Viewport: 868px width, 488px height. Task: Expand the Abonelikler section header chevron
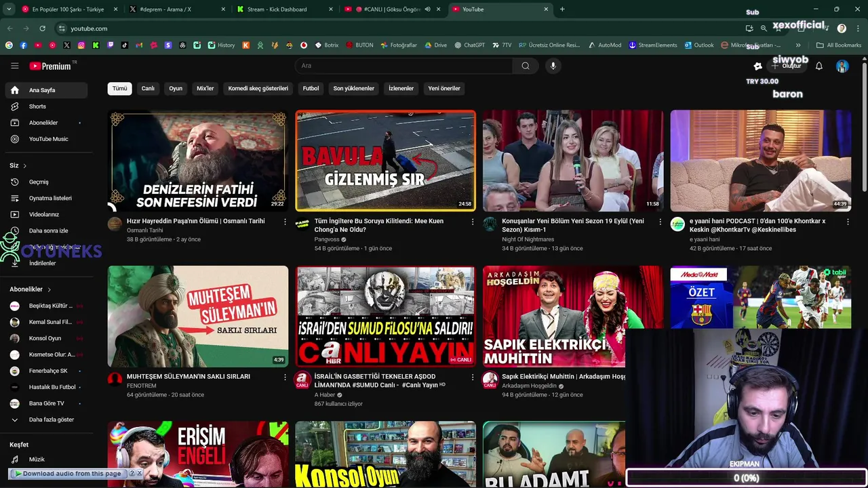click(x=49, y=289)
